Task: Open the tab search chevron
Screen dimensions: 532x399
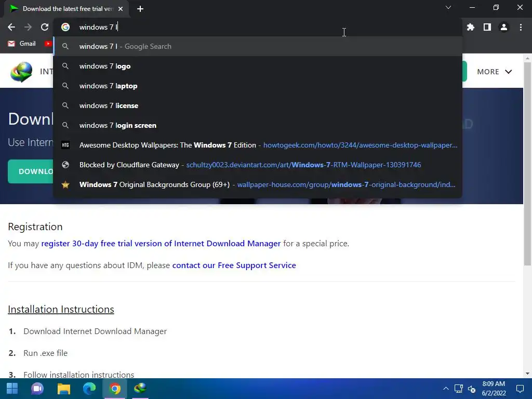Action: pyautogui.click(x=448, y=7)
